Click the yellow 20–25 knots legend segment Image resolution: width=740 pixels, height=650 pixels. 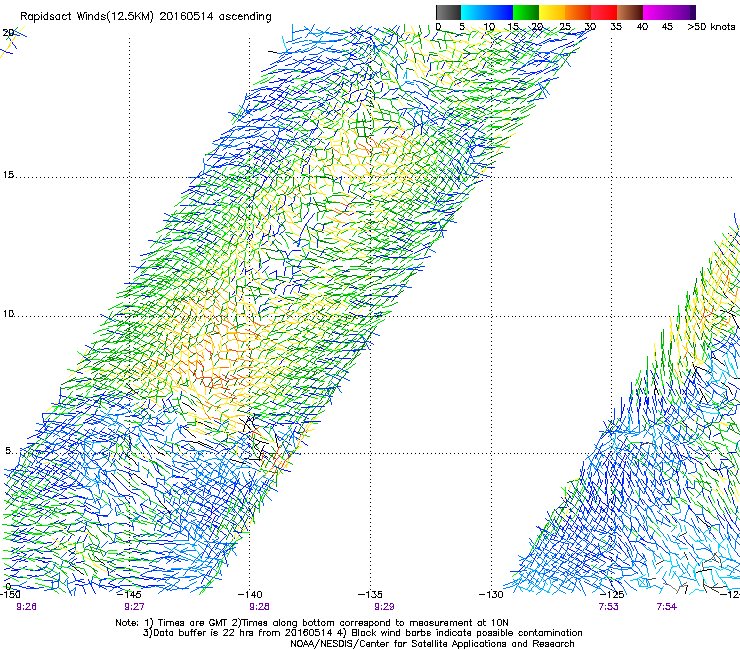click(x=552, y=12)
